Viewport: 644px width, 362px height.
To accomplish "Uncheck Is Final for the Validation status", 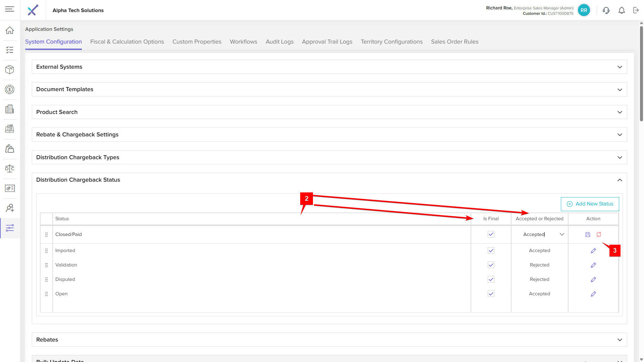I will 491,265.
